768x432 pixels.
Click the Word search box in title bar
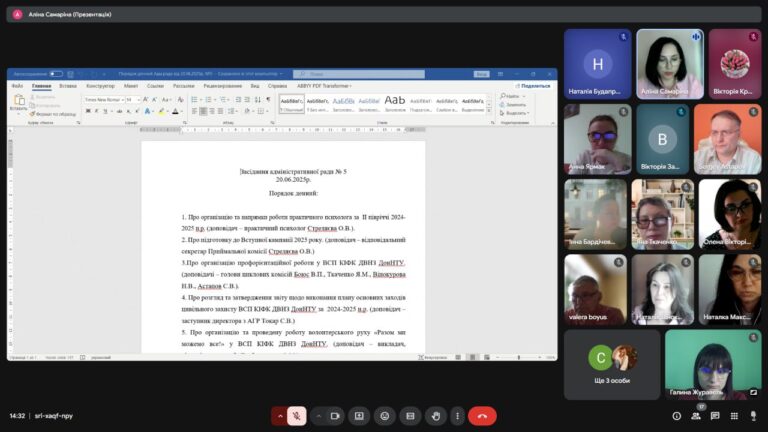(359, 74)
